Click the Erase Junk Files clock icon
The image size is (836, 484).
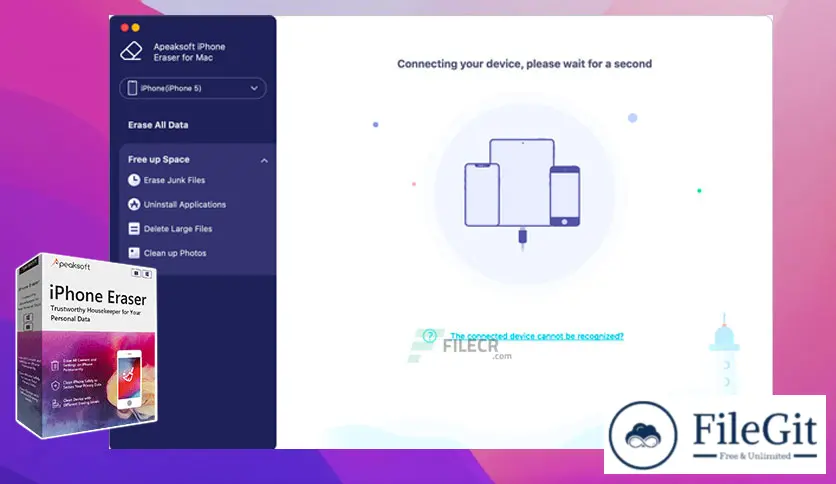(134, 180)
